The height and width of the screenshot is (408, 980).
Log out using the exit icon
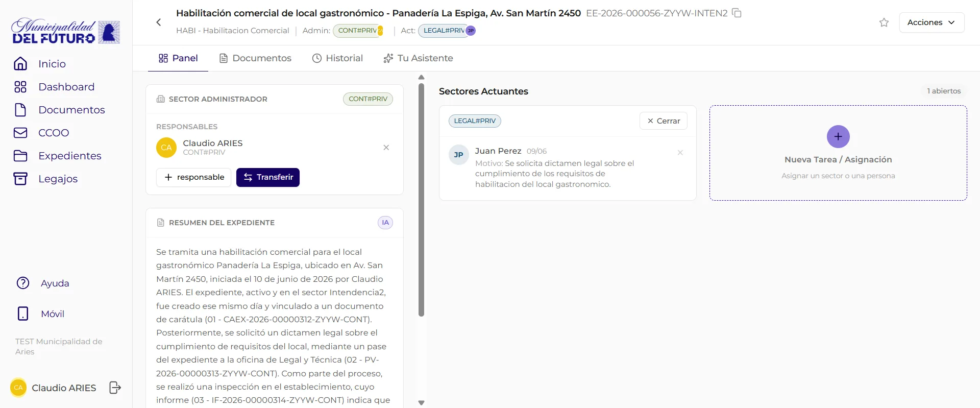115,388
